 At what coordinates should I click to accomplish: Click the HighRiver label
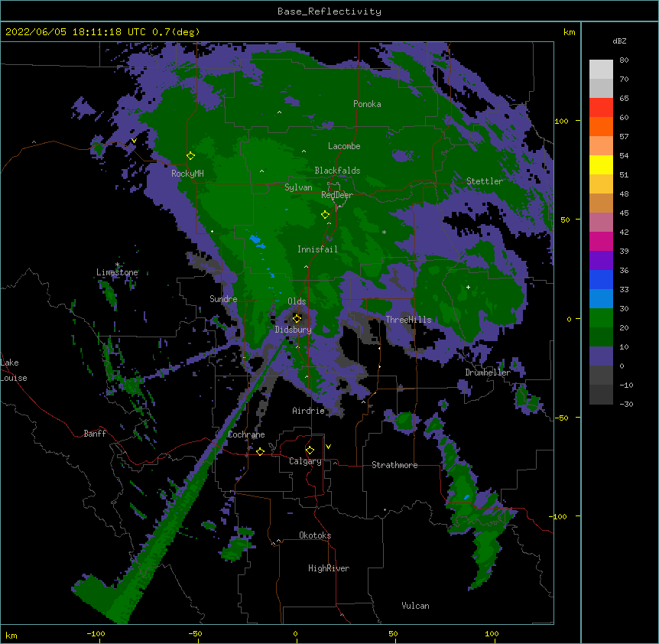329,568
